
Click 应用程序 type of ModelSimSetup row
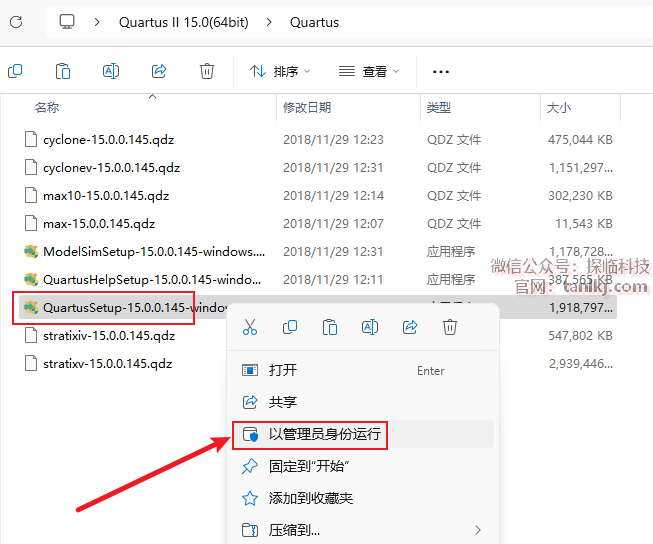point(451,252)
